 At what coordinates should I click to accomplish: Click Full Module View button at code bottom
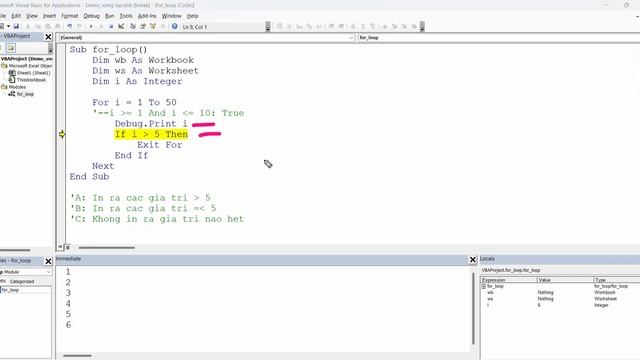(68, 247)
